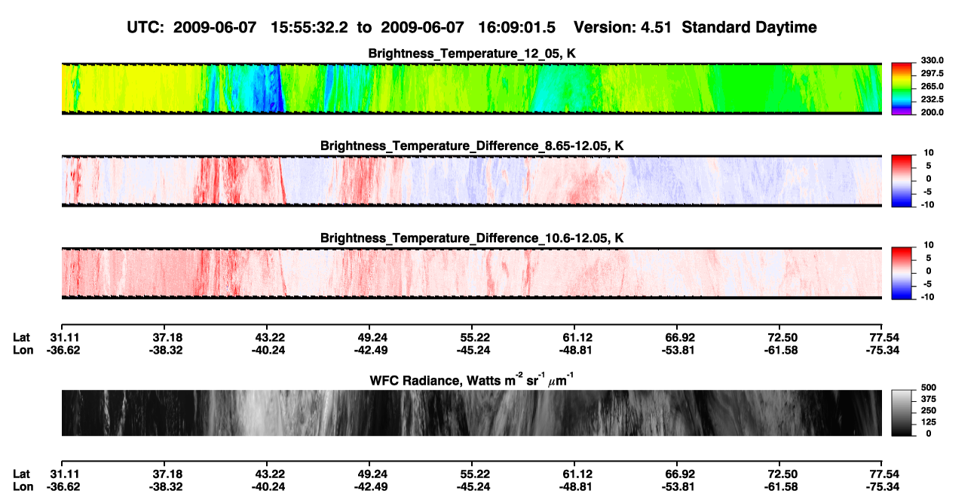980x503 pixels.
Task: Click the rainbow colorbar of the 12.05 brightness temperature
Action: coord(902,88)
